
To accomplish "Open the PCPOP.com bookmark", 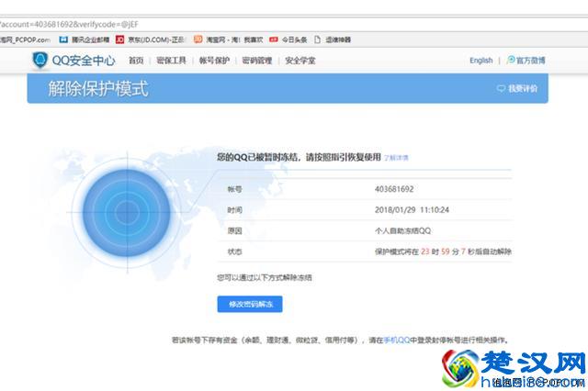I will 25,39.
